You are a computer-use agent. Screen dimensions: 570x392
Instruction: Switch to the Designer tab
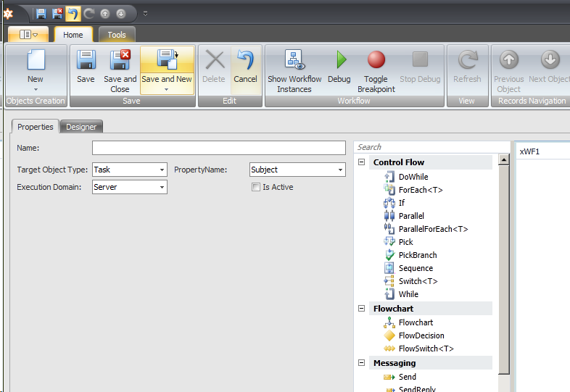click(x=81, y=127)
